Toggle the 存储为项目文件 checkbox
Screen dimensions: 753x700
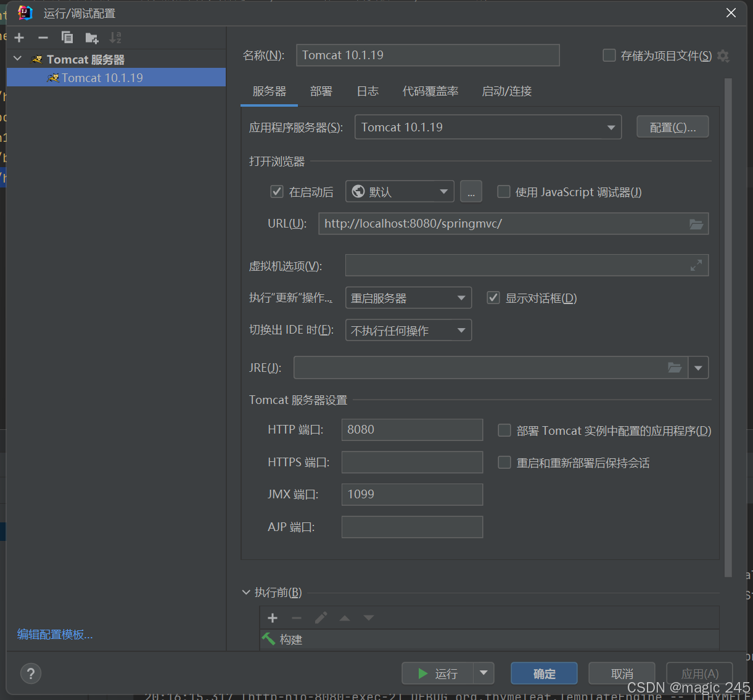[609, 56]
